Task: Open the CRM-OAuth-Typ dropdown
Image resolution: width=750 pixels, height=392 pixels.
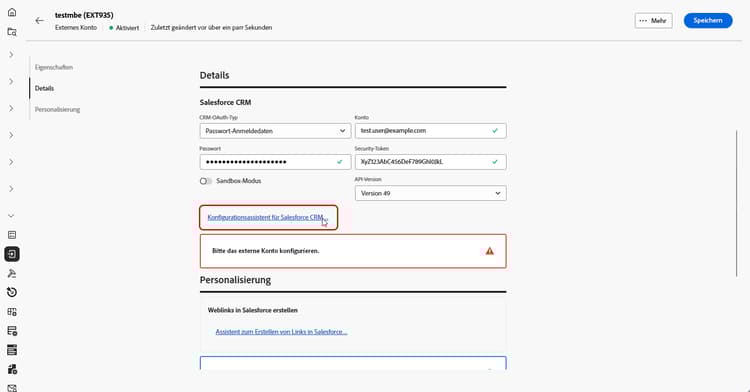Action: [275, 131]
